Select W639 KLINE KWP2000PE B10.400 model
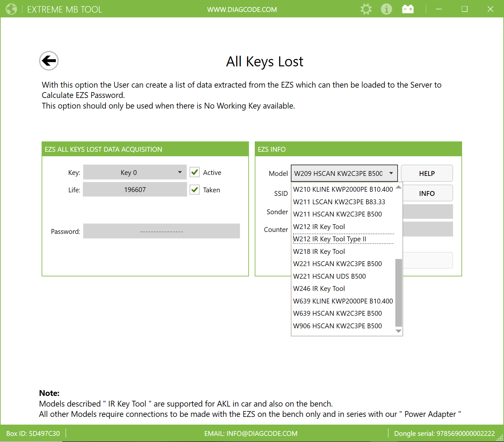Image resolution: width=504 pixels, height=442 pixels. (x=343, y=301)
